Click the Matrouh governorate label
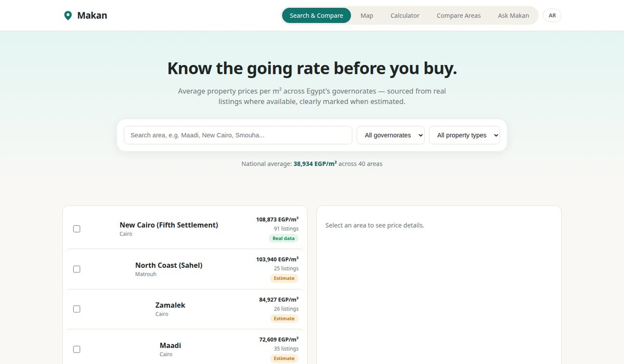This screenshot has height=364, width=624. pyautogui.click(x=146, y=274)
